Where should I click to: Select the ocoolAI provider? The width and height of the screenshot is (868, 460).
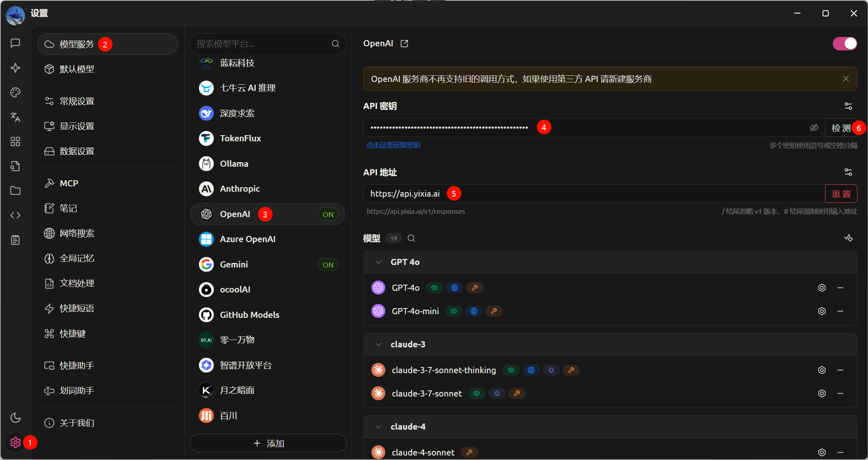point(267,290)
